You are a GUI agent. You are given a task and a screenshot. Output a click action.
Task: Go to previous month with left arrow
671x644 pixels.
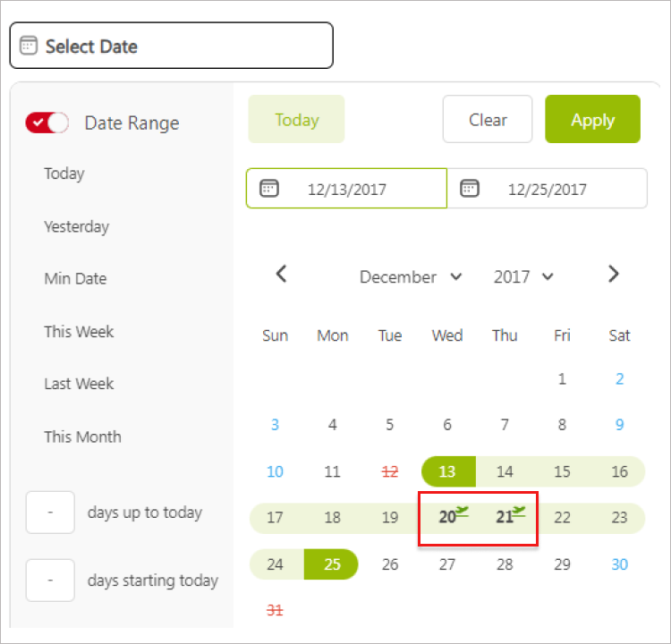point(281,275)
